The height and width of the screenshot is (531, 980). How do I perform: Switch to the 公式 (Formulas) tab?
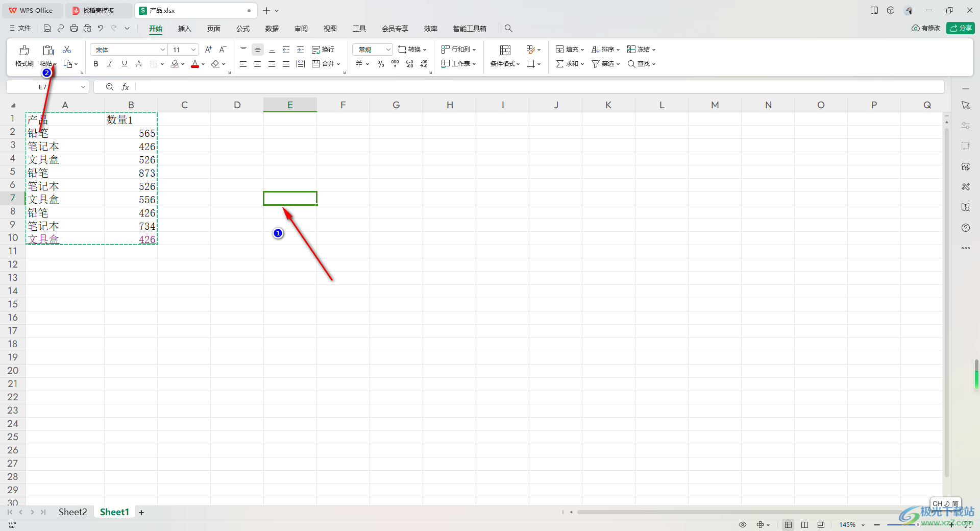243,29
